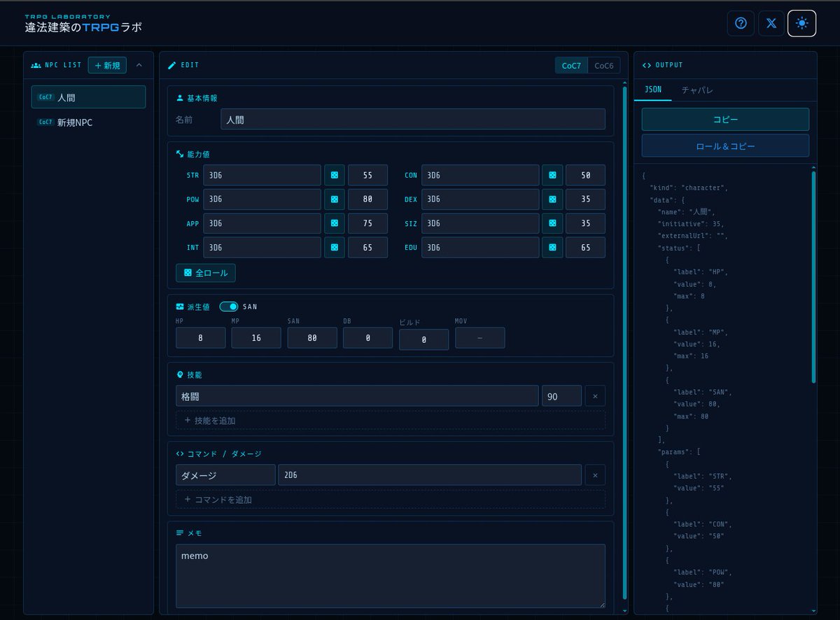840x620 pixels.
Task: Focus the HP derived value field
Action: coord(201,337)
